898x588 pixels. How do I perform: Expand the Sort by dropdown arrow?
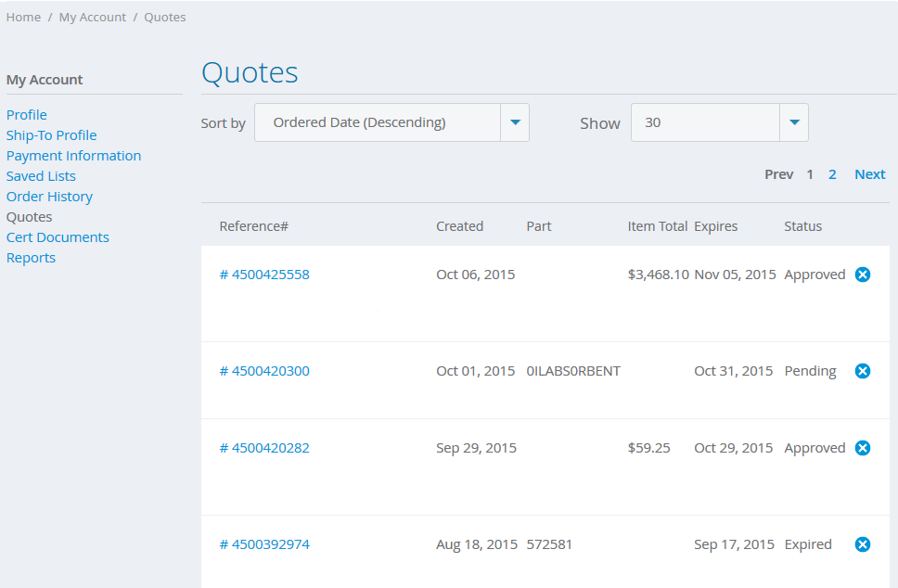click(x=515, y=122)
